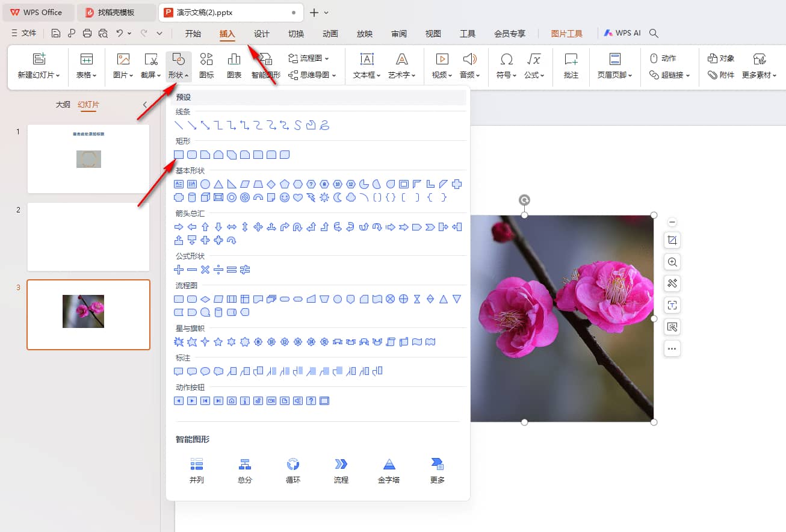Viewport: 786px width, 532px height.
Task: Choose the flowchart decision diamond shape
Action: 205,299
